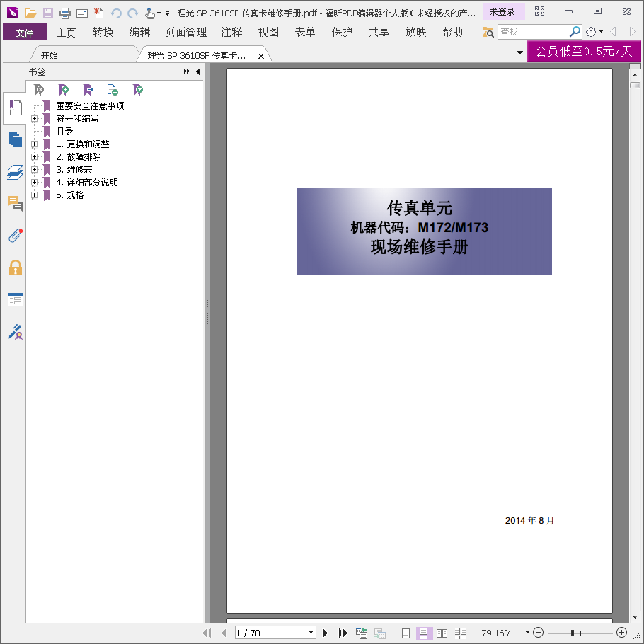Select the hand tool icon
The width and height of the screenshot is (644, 644).
click(x=150, y=13)
